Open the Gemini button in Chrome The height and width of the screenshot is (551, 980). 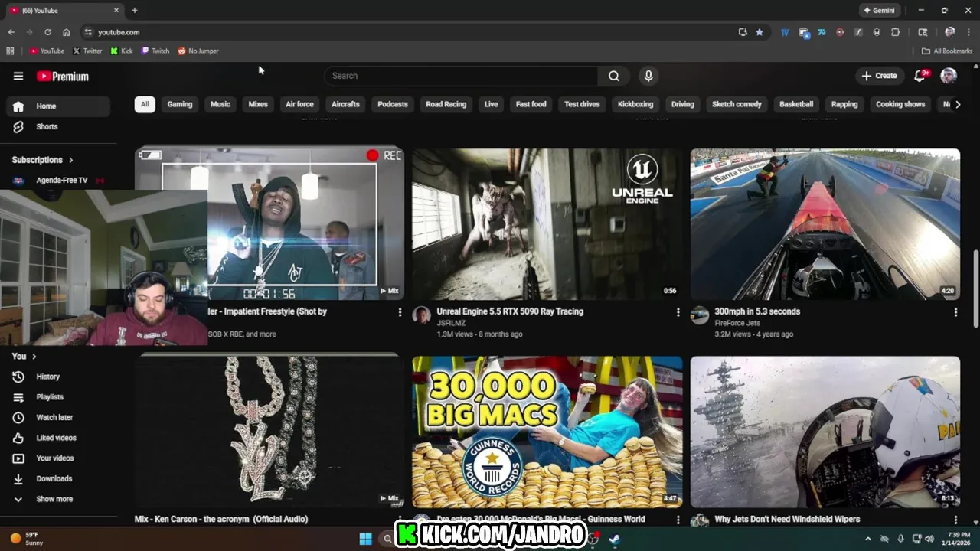[879, 11]
